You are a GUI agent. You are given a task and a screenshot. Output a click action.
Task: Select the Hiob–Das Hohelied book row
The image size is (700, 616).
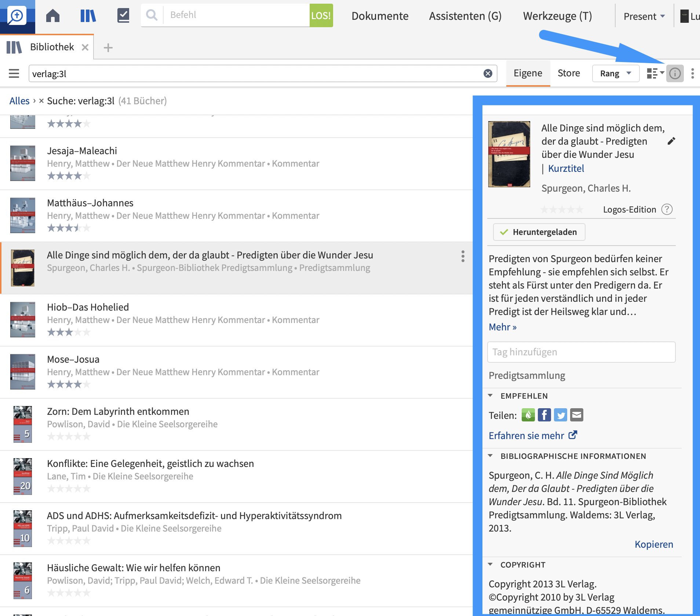(236, 320)
